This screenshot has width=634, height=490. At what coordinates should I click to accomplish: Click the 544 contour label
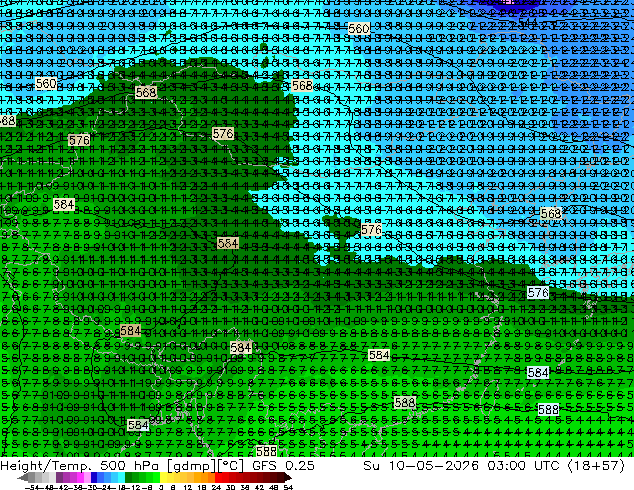[528, 21]
